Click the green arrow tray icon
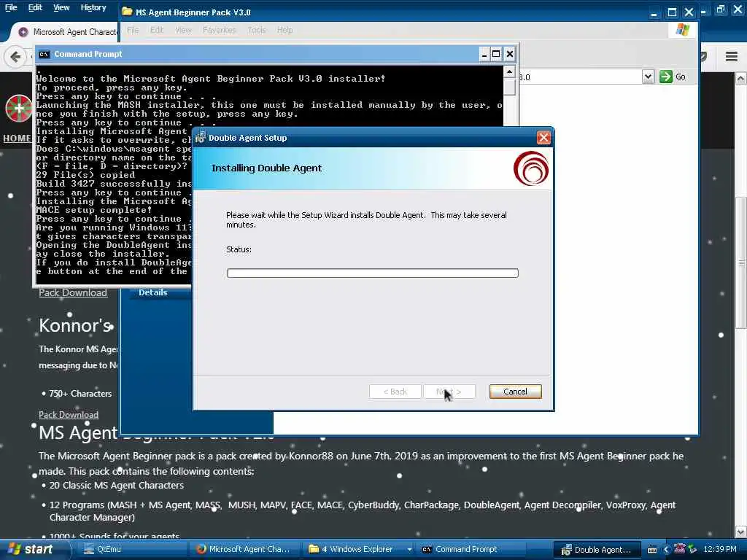747x560 pixels. [x=692, y=549]
